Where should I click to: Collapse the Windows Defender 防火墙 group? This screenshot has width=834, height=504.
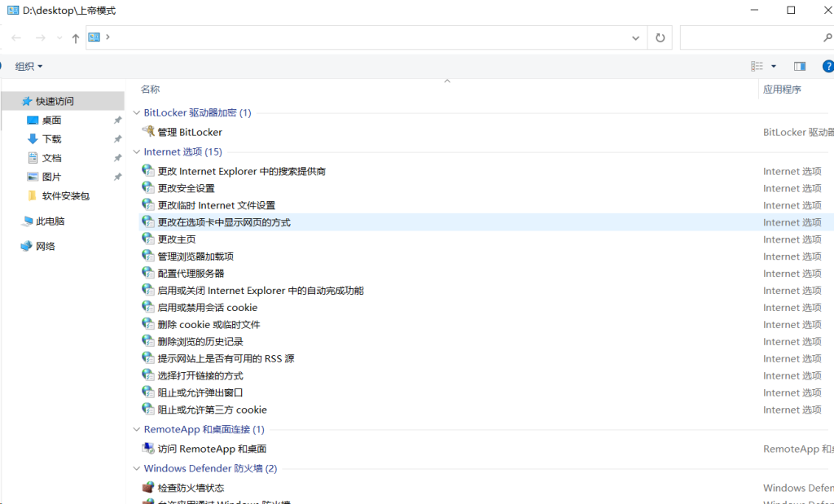(x=136, y=469)
